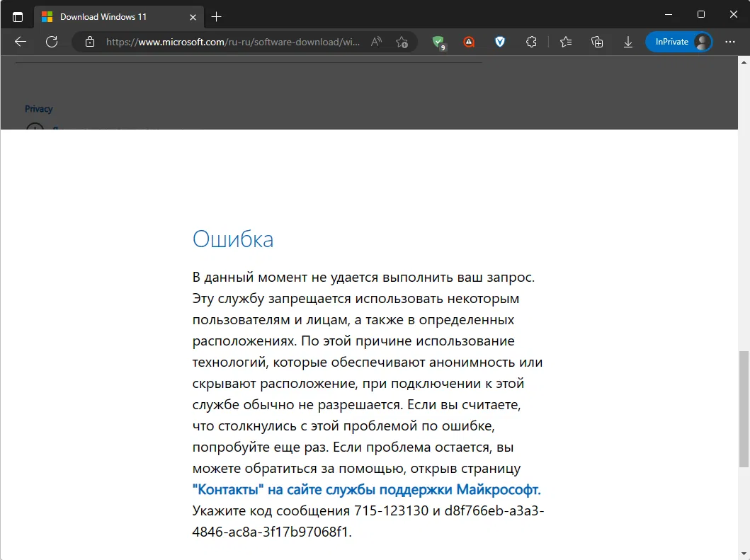Select the Download Windows 11 tab
750x560 pixels.
pyautogui.click(x=118, y=17)
